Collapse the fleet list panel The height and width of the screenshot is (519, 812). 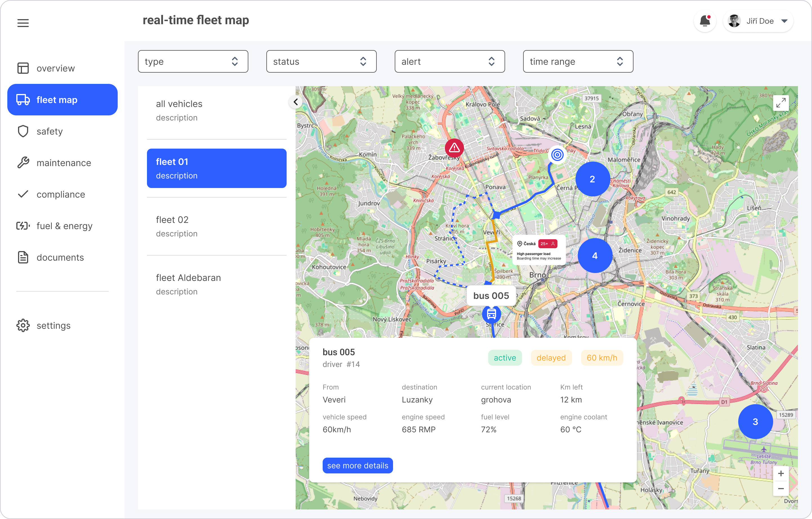click(x=296, y=102)
